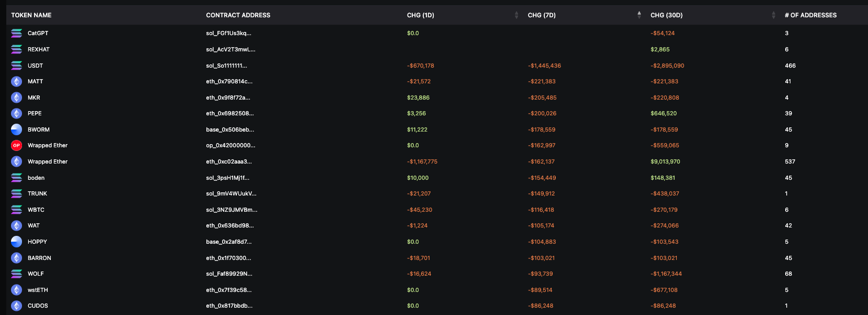Screen dimensions: 868x315
Task: Click address count 466 in USDT row
Action: (790, 66)
